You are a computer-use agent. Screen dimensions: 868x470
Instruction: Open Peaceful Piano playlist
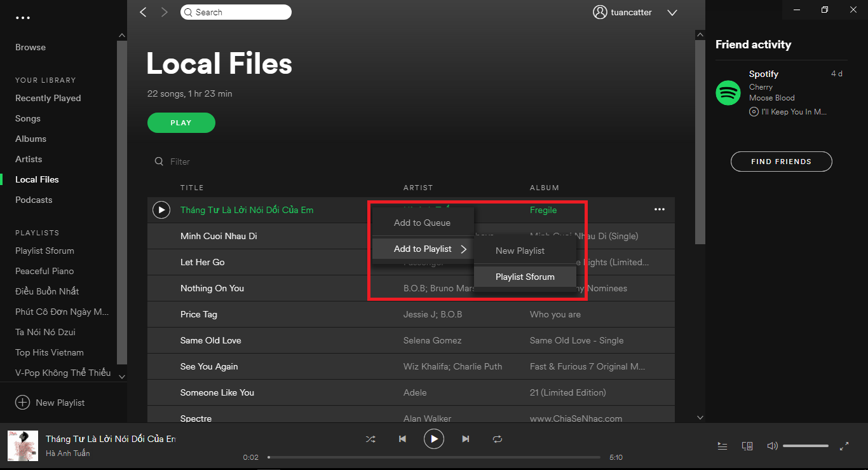click(x=44, y=271)
